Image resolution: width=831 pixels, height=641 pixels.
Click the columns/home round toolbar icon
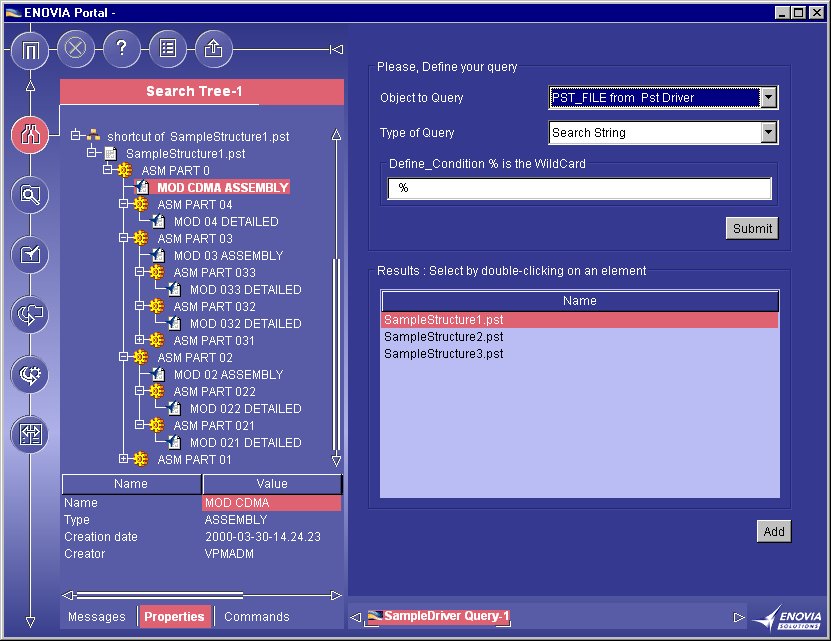pos(30,50)
